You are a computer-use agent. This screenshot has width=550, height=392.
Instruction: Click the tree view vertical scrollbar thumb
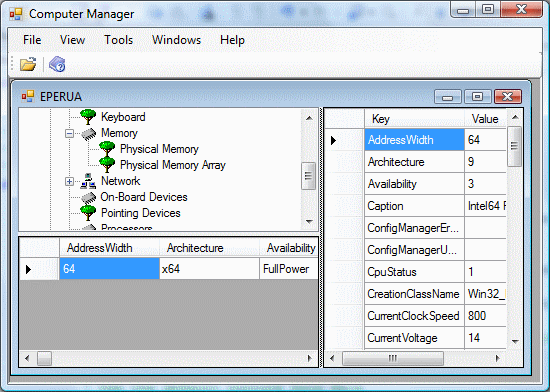point(309,176)
